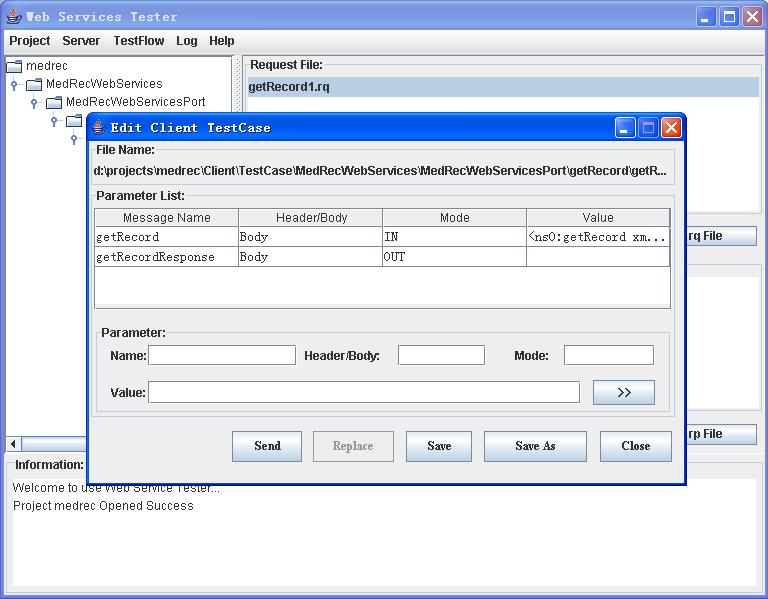Select the getRecordResponse message name cell
This screenshot has width=768, height=599.
[x=167, y=257]
